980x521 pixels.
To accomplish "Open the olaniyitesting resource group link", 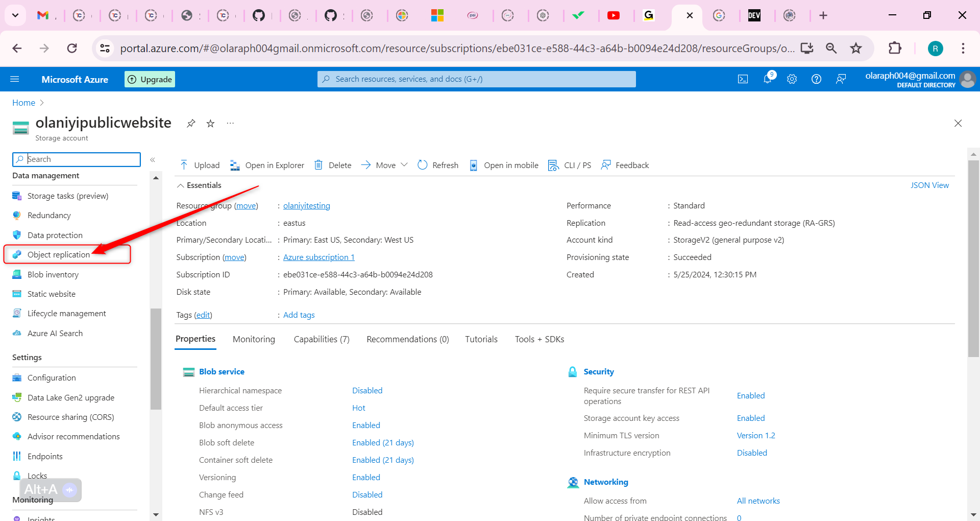I will coord(307,206).
